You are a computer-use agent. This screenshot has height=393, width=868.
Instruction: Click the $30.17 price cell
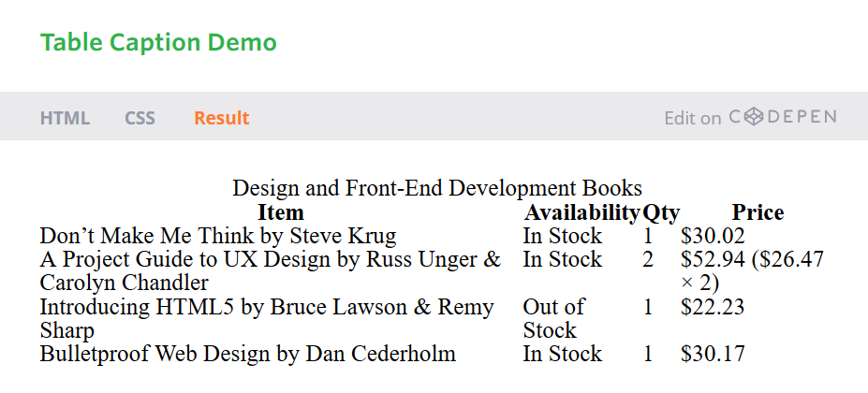pos(713,354)
